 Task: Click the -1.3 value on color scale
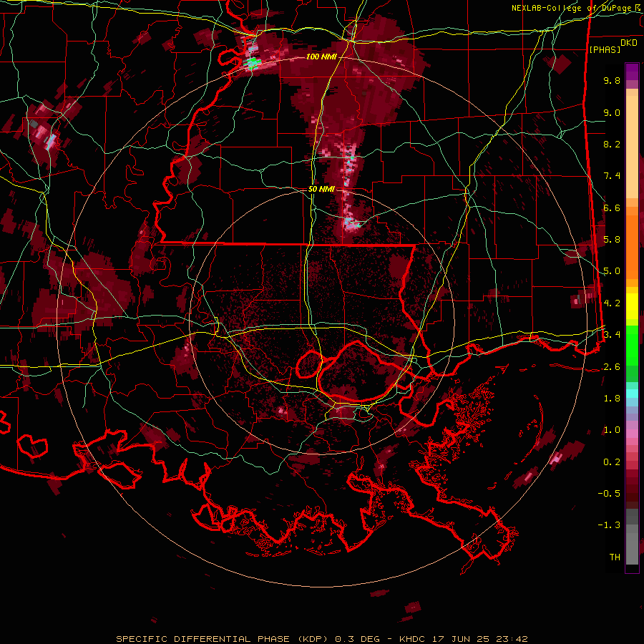(609, 525)
